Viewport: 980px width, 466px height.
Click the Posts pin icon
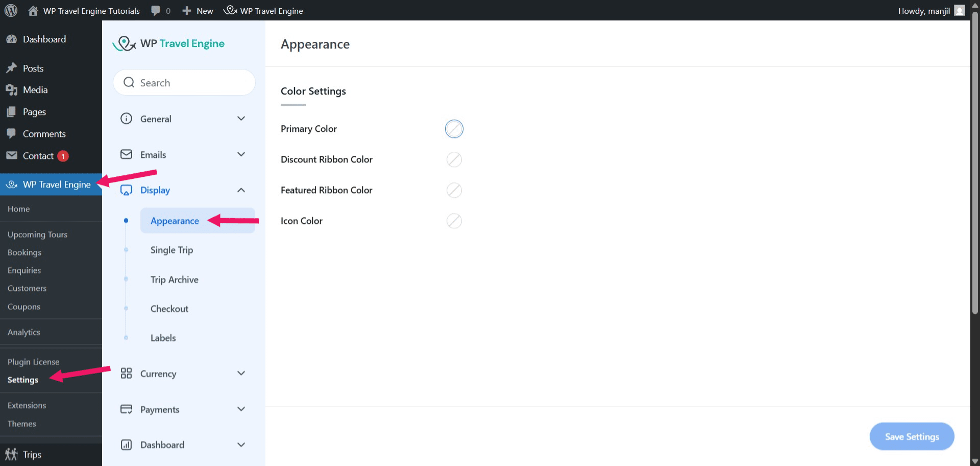point(11,68)
